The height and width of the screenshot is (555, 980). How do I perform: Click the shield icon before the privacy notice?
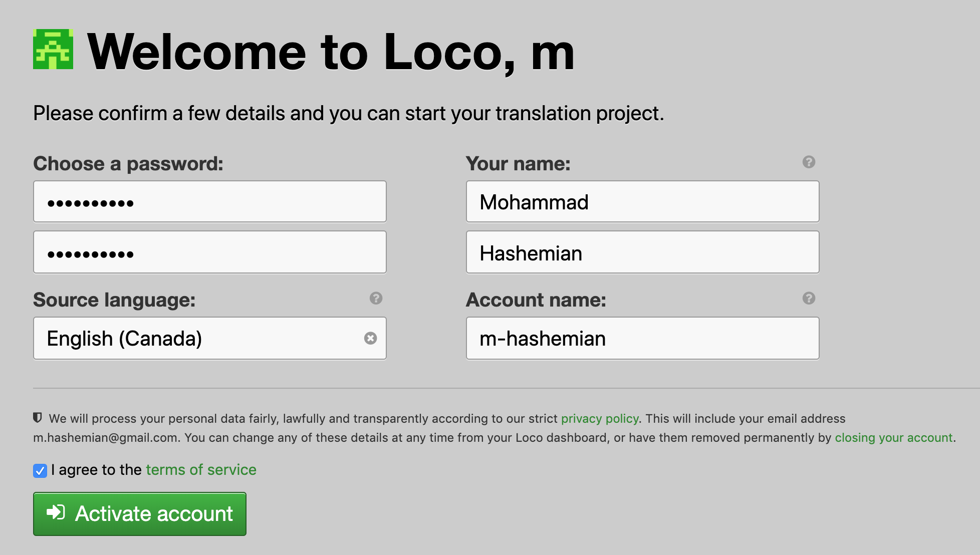coord(38,417)
